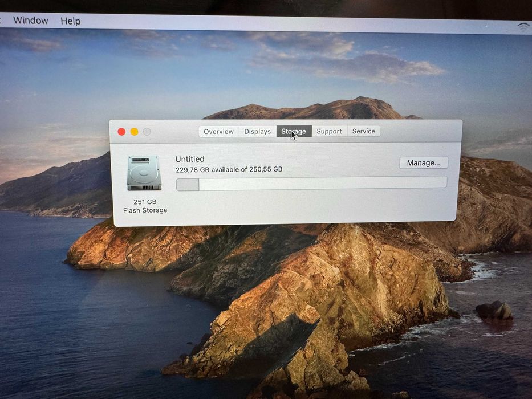Select the Storage tab
Viewport: 532px width, 399px height.
click(x=294, y=131)
